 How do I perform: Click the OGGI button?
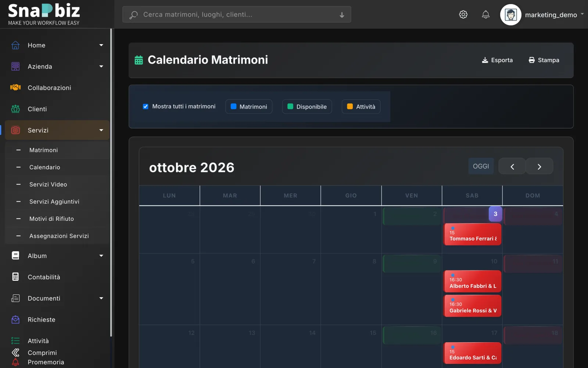481,166
